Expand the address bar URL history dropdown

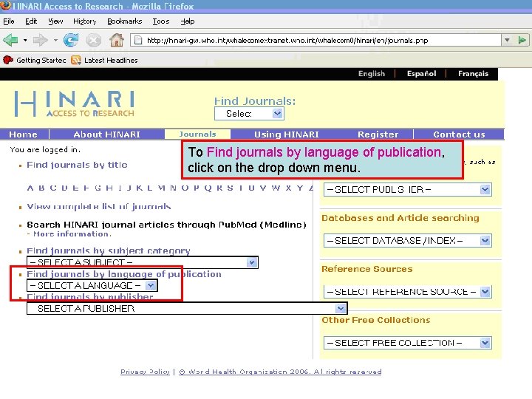507,40
